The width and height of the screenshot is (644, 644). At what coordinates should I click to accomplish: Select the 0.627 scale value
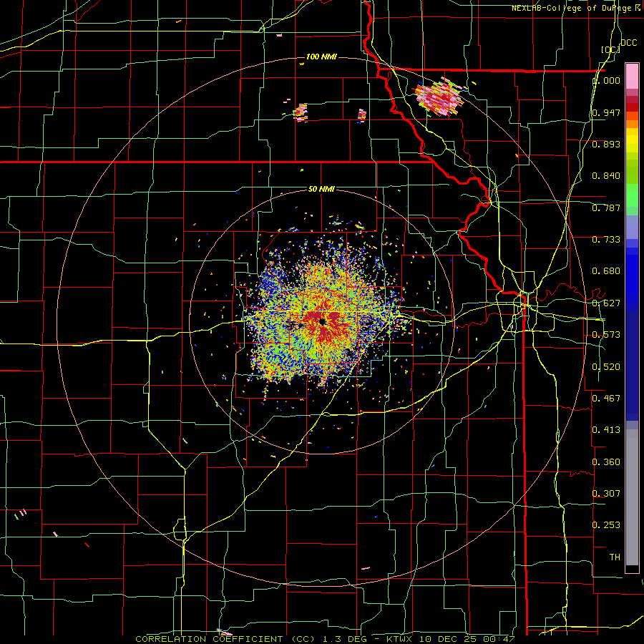pos(606,303)
